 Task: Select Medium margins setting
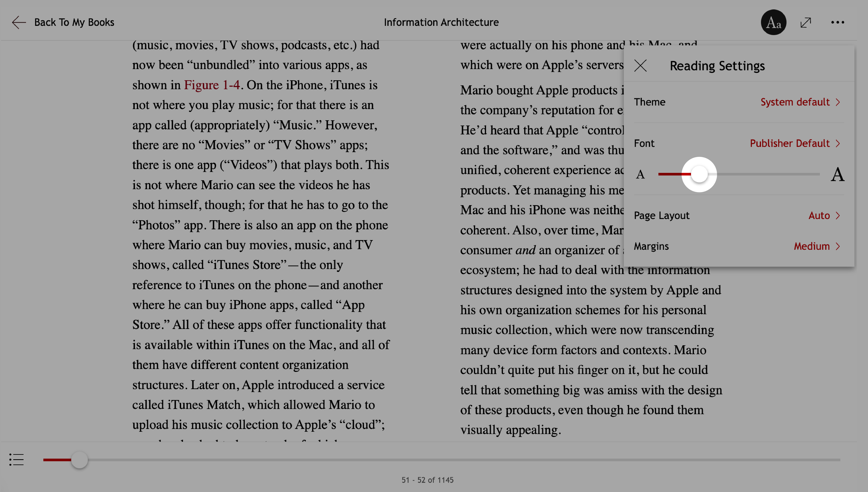812,246
